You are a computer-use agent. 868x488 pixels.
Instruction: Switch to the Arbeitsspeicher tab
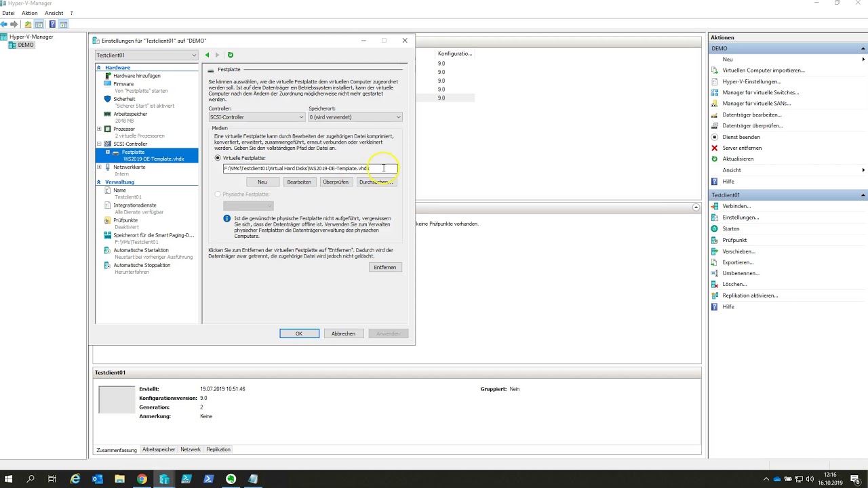coord(159,449)
